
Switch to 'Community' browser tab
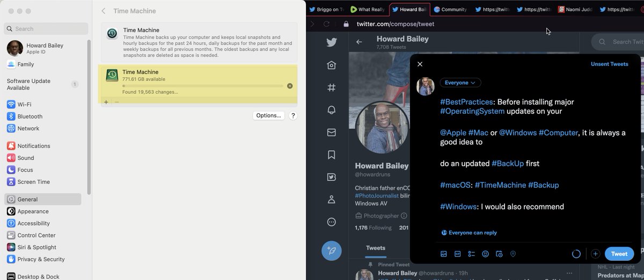450,9
